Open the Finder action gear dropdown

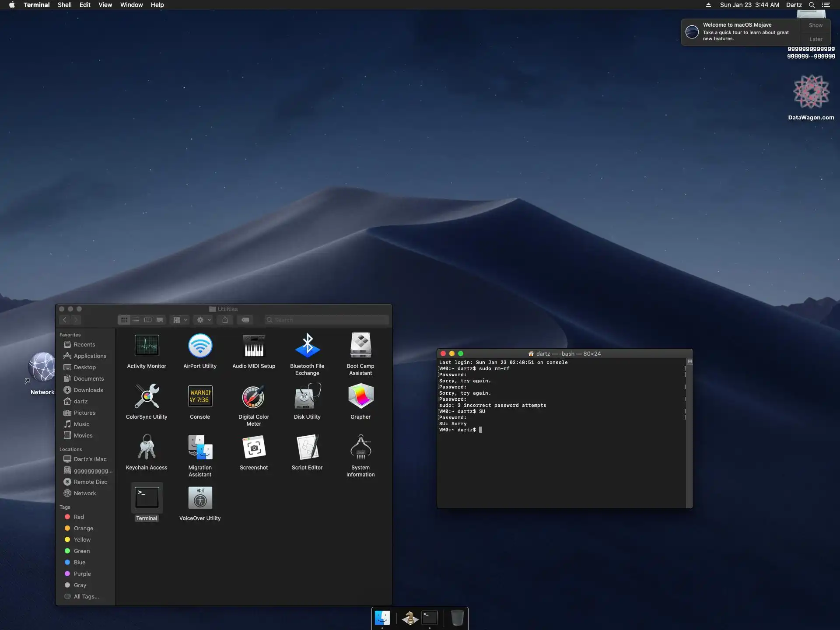pyautogui.click(x=203, y=320)
